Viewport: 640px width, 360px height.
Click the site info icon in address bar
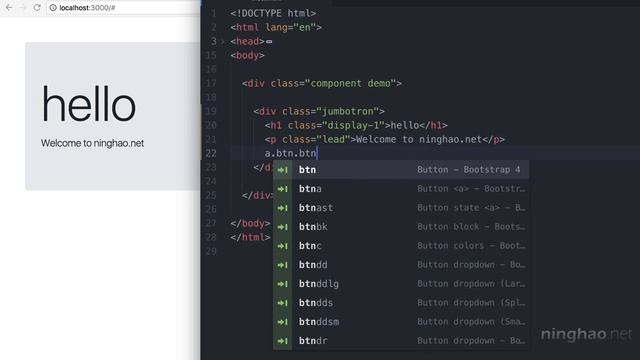pos(53,7)
